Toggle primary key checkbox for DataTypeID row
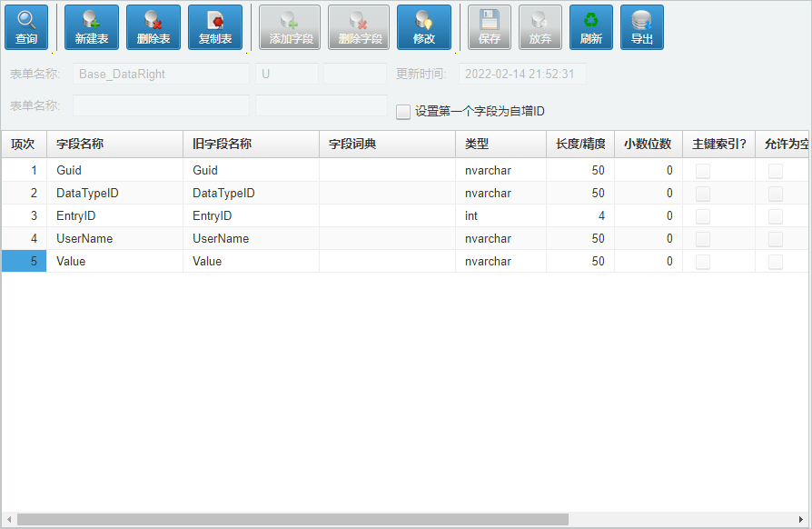Screen dimensions: 812x529 pyautogui.click(x=703, y=194)
